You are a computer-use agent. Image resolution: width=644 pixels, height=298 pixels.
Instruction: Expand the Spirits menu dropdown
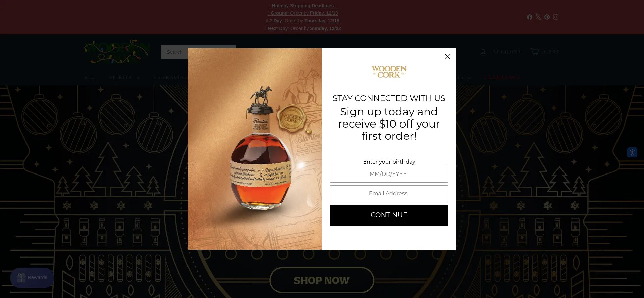(x=124, y=78)
